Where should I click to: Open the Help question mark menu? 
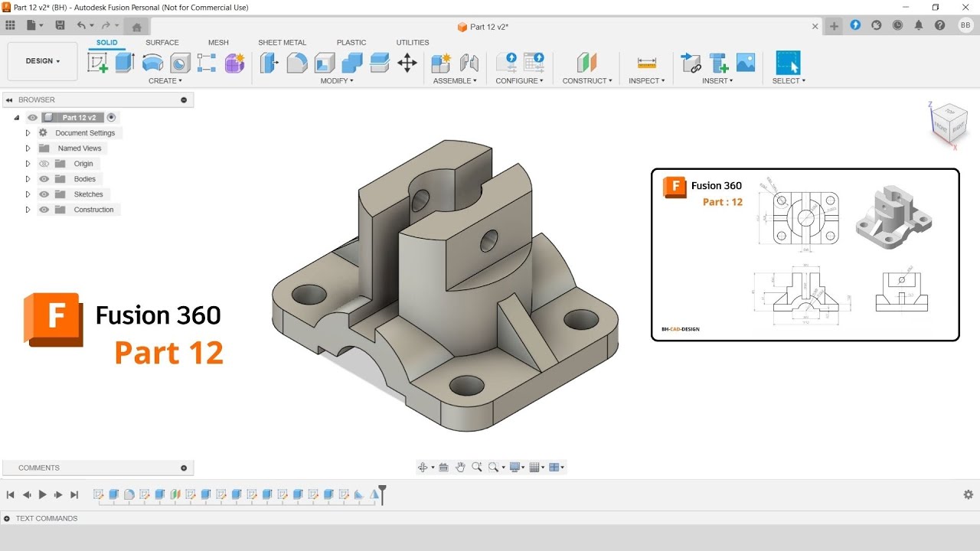click(939, 25)
